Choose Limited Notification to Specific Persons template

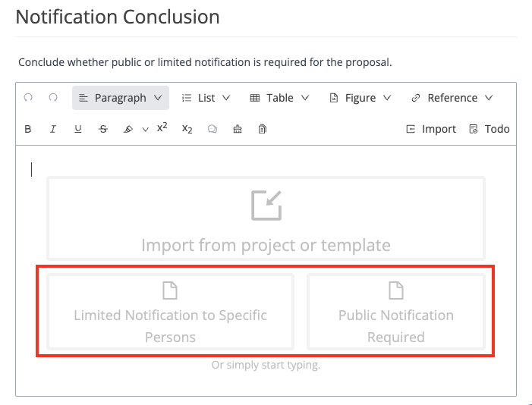[x=170, y=312]
